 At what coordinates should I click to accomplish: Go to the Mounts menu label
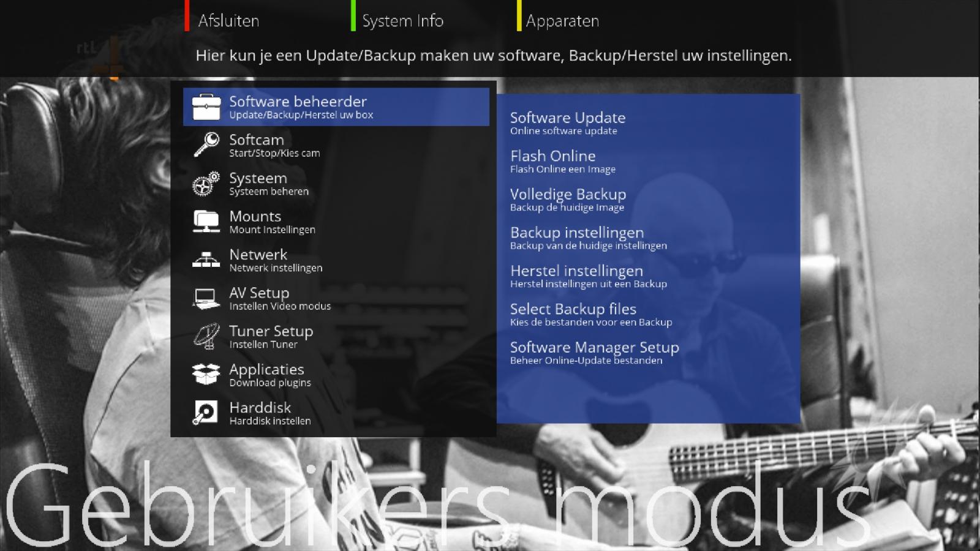point(255,216)
